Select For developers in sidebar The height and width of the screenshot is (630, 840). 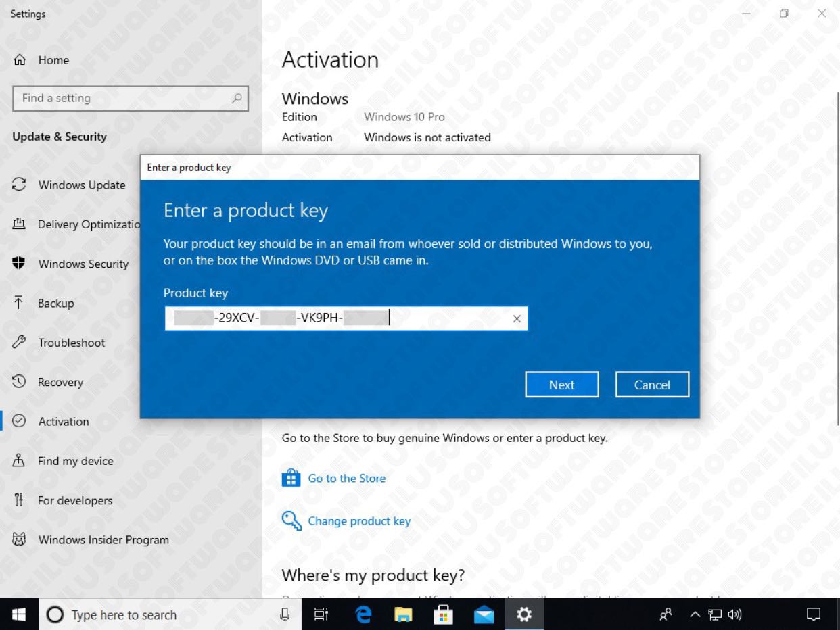coord(74,500)
